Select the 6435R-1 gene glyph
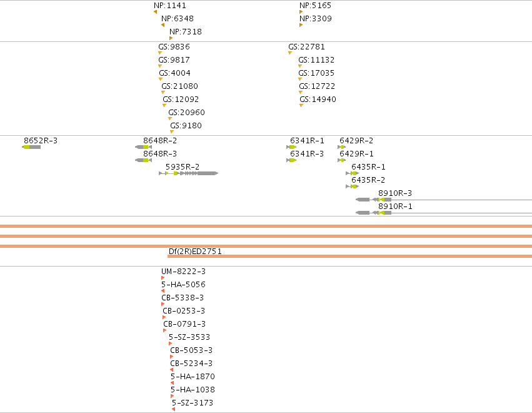The width and height of the screenshot is (532, 413). tap(352, 173)
